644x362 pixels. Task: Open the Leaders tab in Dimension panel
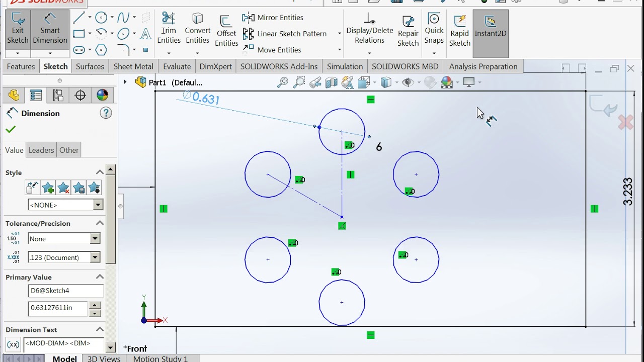coord(41,150)
